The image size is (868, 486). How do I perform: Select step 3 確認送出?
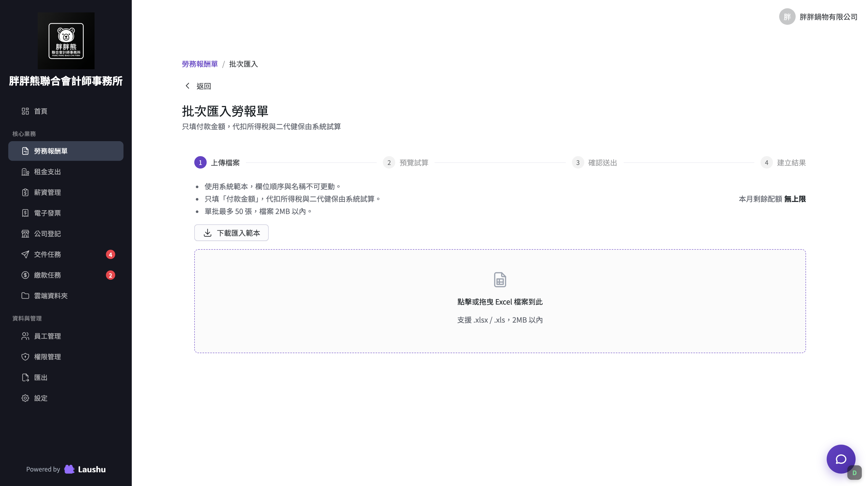[x=594, y=163]
